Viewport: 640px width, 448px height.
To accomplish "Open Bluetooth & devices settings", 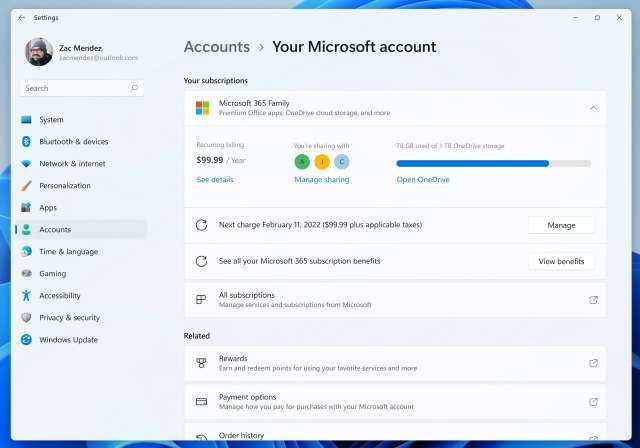I will point(73,142).
